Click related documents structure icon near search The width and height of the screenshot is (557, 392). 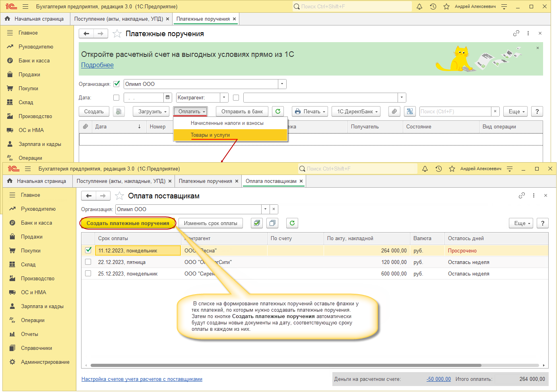(x=410, y=111)
